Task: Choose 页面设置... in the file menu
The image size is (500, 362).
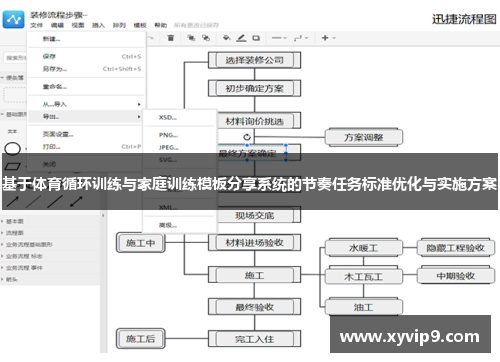Action: (x=86, y=134)
